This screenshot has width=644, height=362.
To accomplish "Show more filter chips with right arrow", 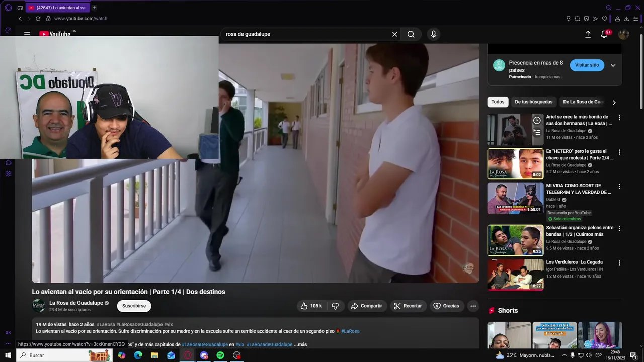I will point(614,102).
